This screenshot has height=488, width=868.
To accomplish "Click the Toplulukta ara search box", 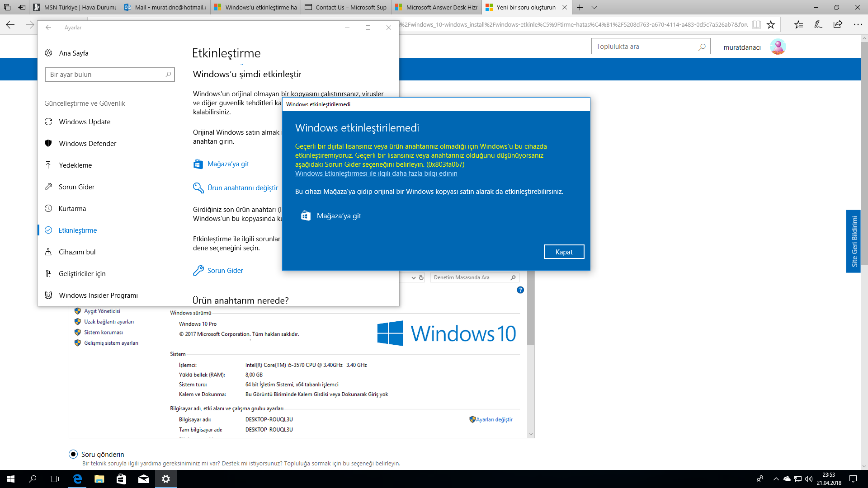I will pos(651,47).
